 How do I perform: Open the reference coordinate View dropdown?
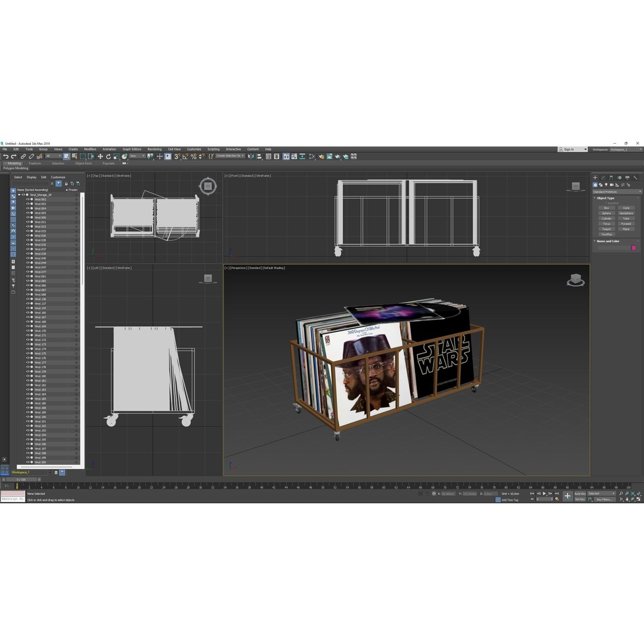[137, 156]
